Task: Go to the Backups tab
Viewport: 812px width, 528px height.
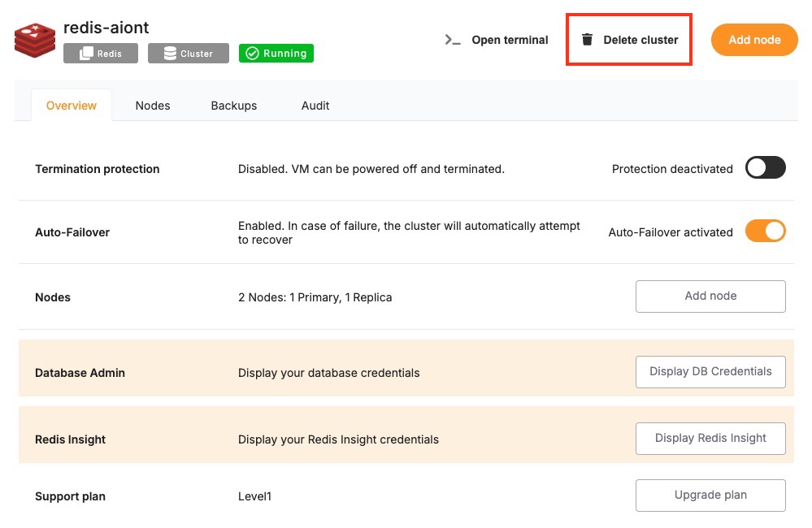Action: point(234,106)
